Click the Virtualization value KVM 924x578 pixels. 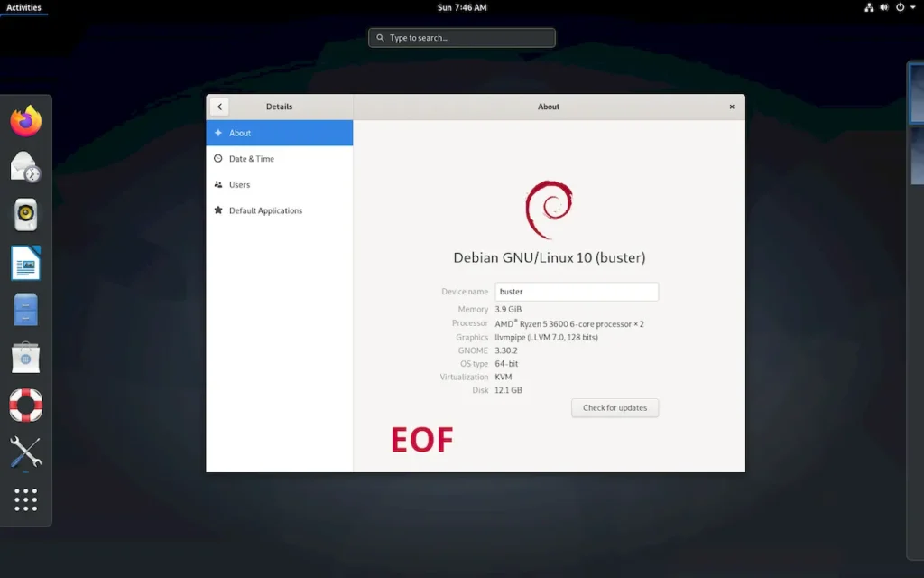504,377
